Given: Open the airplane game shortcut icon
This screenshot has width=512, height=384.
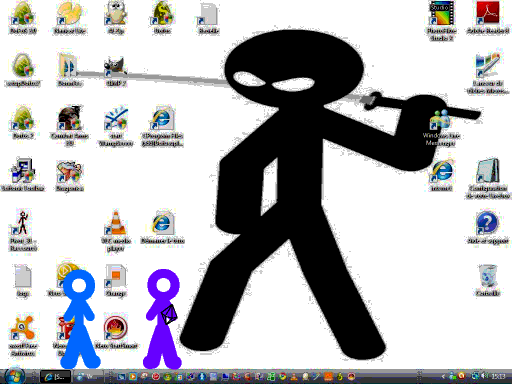Looking at the screenshot, I should tap(69, 175).
